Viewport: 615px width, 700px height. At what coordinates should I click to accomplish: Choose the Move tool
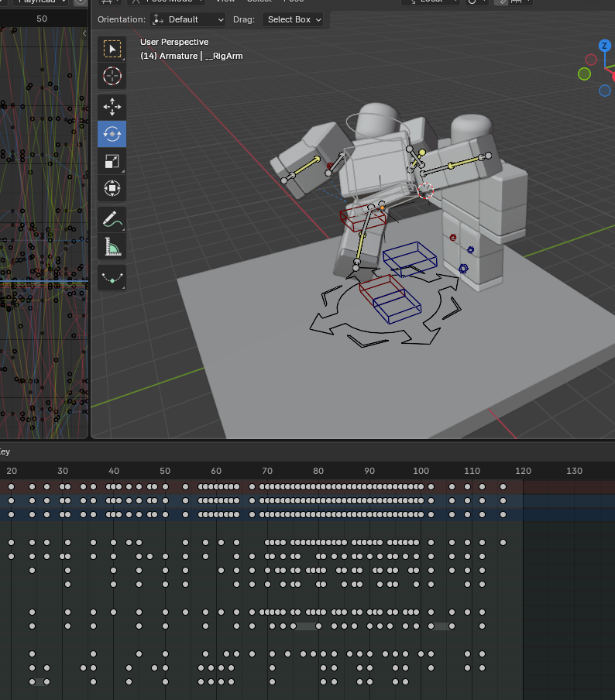point(112,107)
